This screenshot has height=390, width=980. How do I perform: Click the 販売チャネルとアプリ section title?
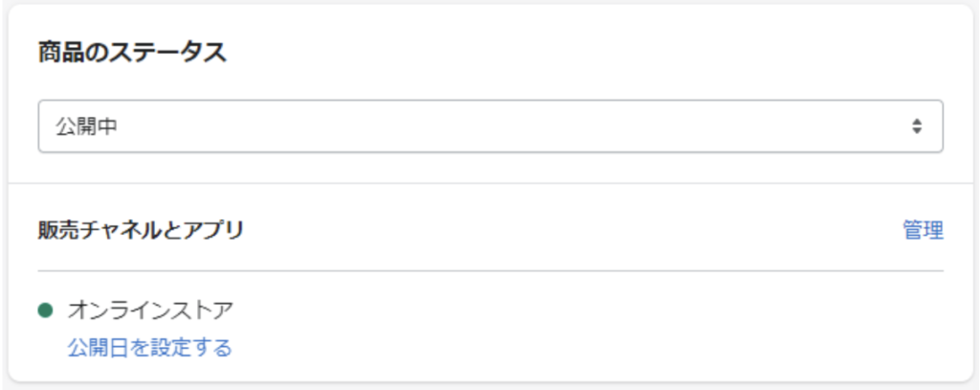pos(141,230)
